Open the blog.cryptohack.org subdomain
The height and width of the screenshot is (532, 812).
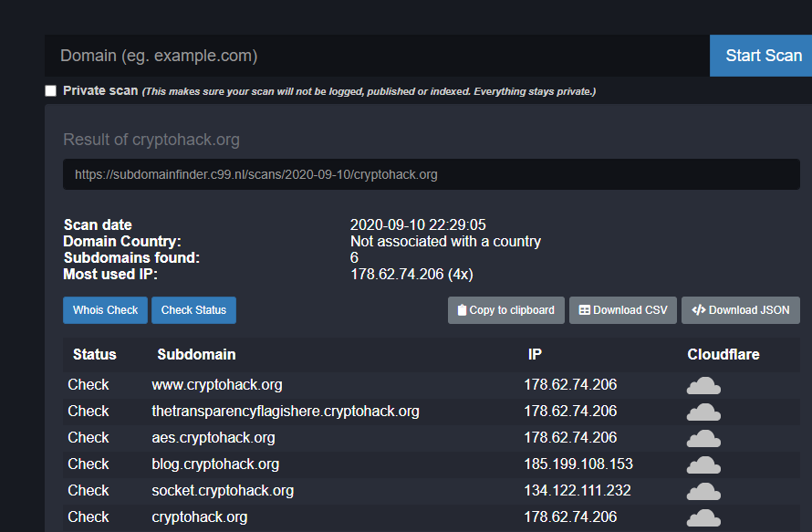point(215,464)
